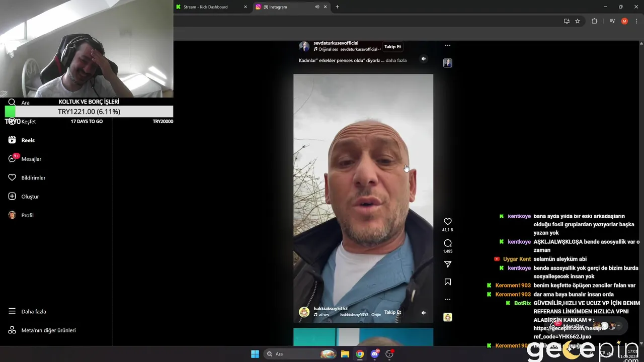Switch to the (9) Instagram tab
This screenshot has width=644, height=362.
point(292,7)
